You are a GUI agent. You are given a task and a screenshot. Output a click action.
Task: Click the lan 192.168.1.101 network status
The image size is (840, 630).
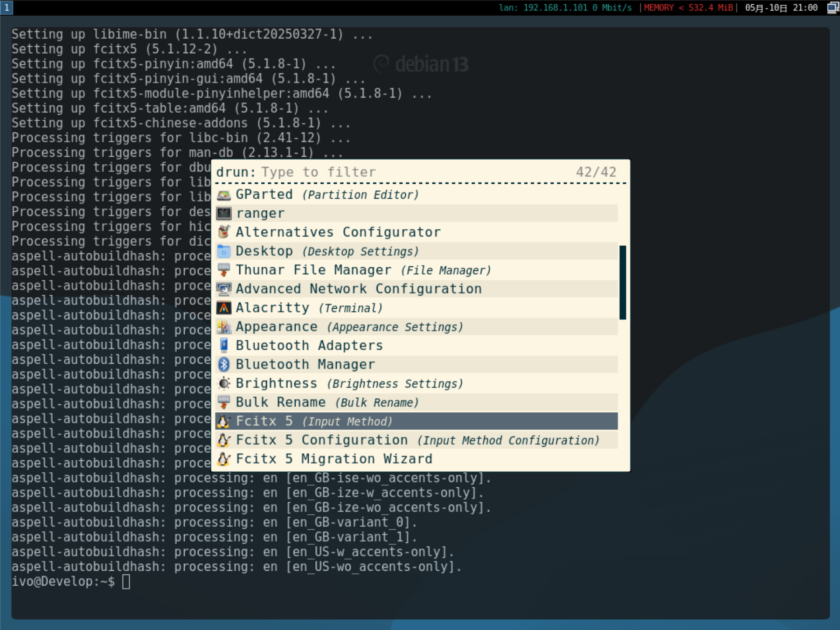(565, 7)
